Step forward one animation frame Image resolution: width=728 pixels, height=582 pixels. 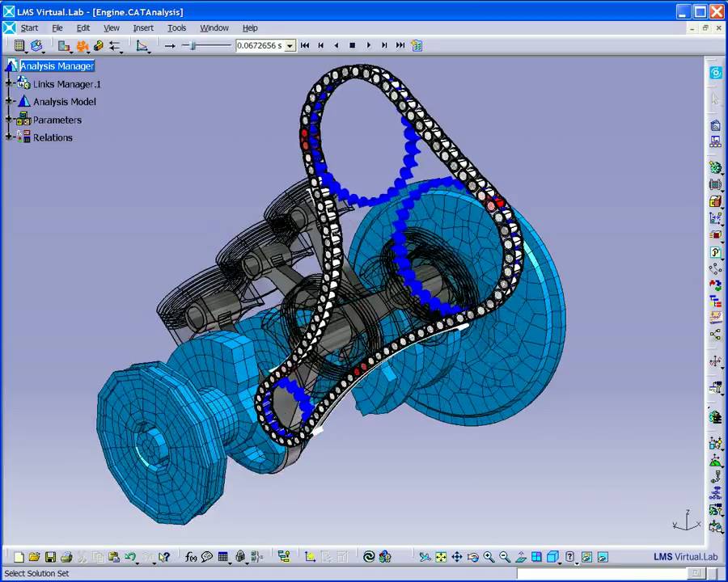384,45
